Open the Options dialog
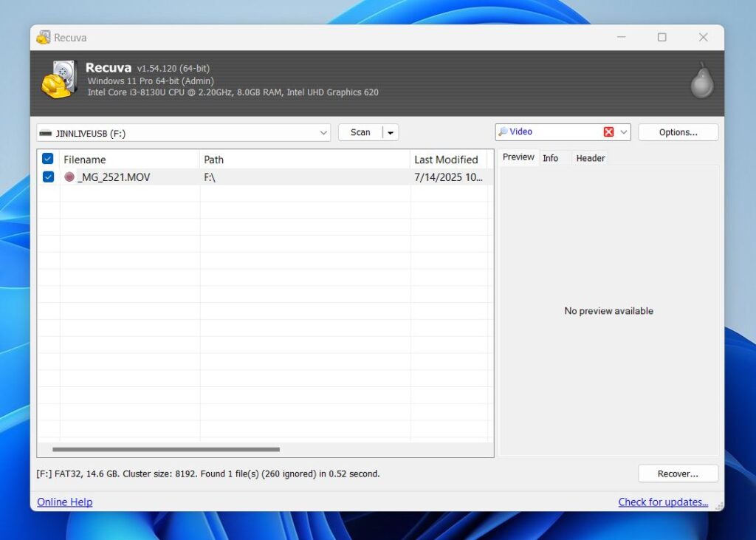The image size is (756, 540). [677, 131]
